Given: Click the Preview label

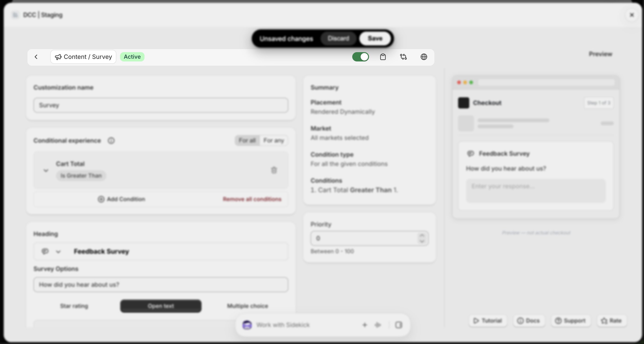Looking at the screenshot, I should (600, 54).
